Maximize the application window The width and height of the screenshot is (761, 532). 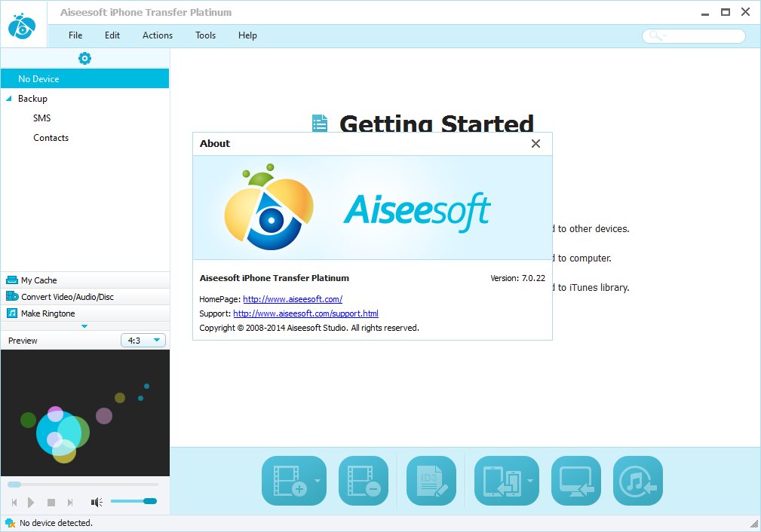point(725,12)
